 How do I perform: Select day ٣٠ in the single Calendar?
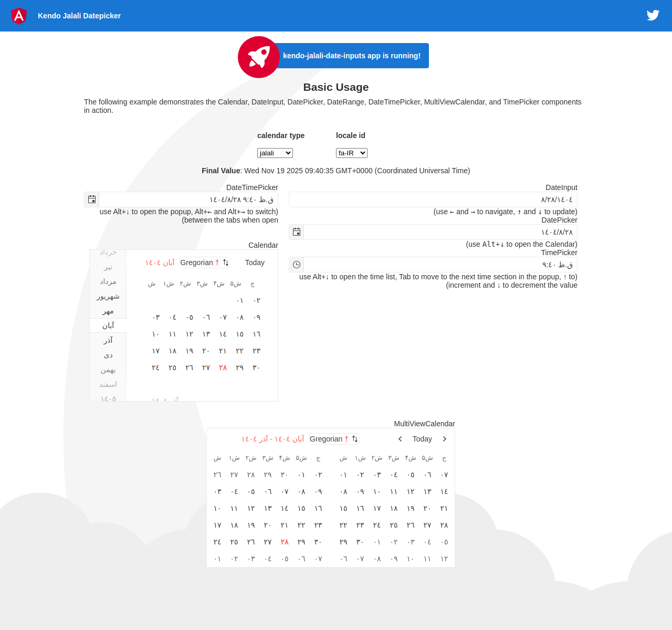tap(257, 367)
